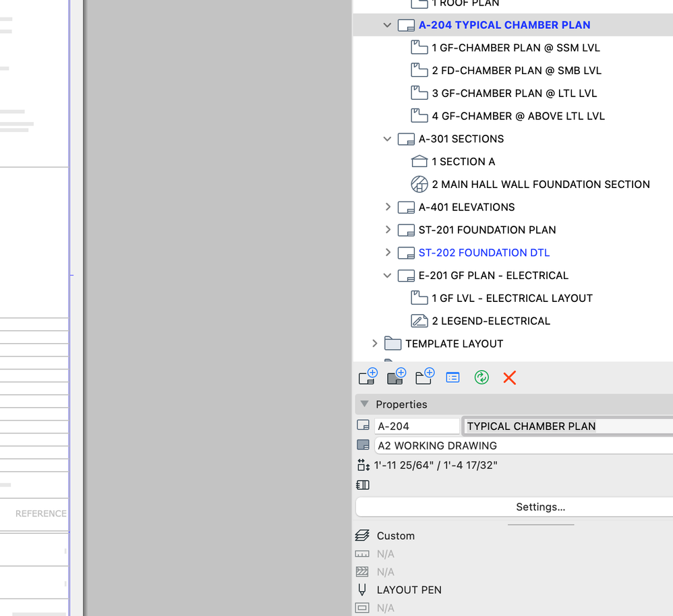Screen dimensions: 673x616
Task: Collapse the A-204 TYPICAL CHAMBER PLAN layout
Action: coord(386,24)
